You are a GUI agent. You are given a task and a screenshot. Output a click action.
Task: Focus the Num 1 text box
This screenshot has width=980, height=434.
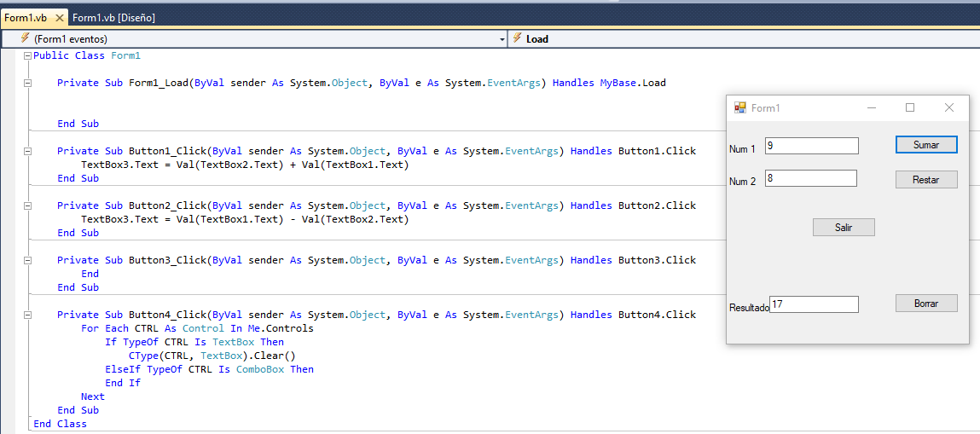(x=812, y=146)
